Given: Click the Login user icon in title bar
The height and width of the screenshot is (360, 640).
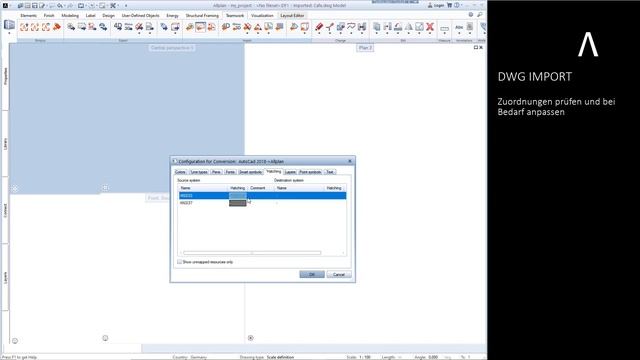Looking at the screenshot, I should [x=430, y=5].
